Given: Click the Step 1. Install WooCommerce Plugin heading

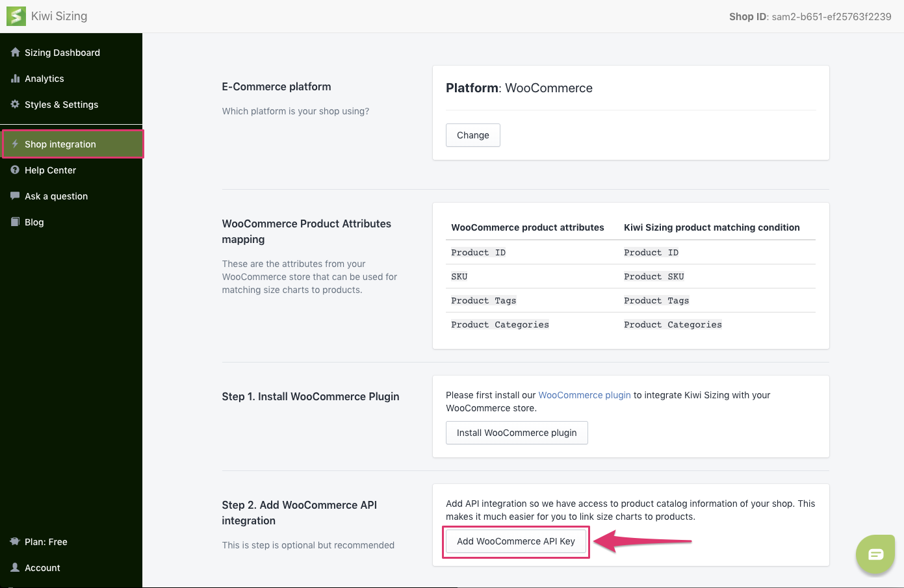Looking at the screenshot, I should [x=311, y=396].
